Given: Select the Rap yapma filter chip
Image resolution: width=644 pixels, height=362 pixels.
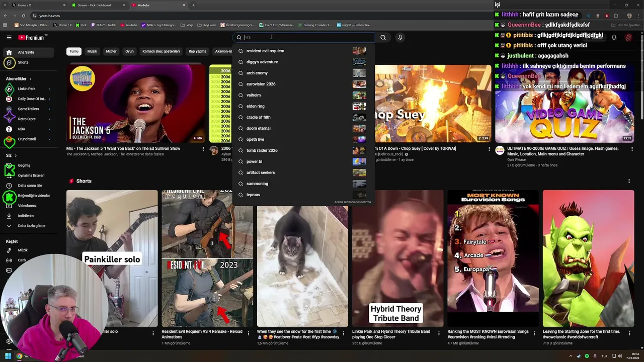Looking at the screenshot, I should 197,51.
